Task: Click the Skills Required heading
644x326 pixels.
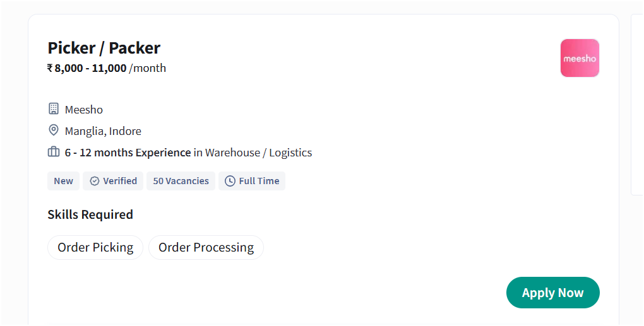Action: [x=90, y=214]
